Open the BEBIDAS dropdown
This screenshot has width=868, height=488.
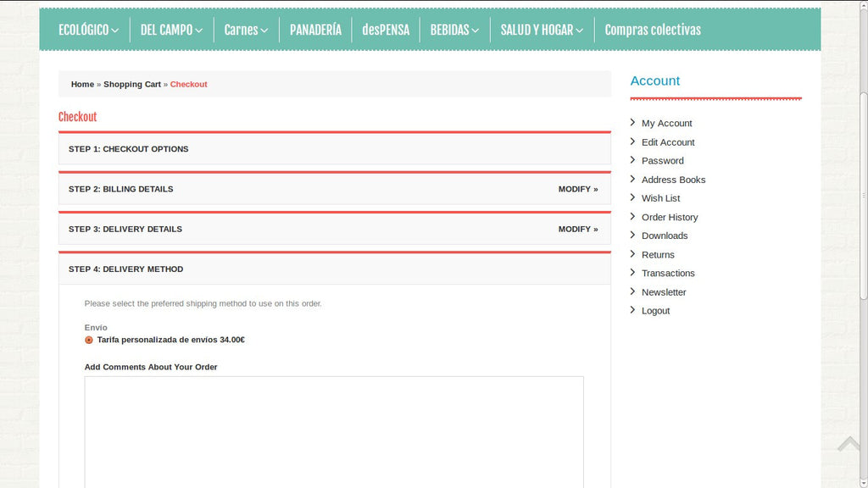pyautogui.click(x=454, y=30)
